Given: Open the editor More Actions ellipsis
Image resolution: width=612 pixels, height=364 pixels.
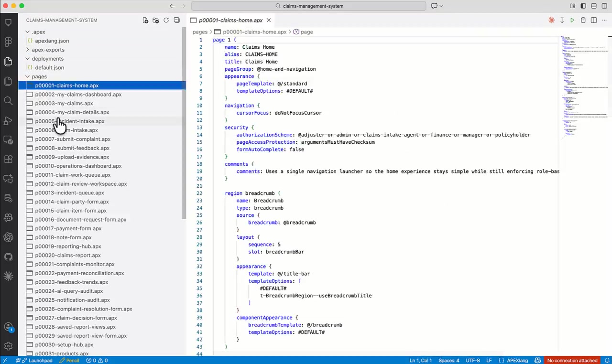Looking at the screenshot, I should 604,20.
